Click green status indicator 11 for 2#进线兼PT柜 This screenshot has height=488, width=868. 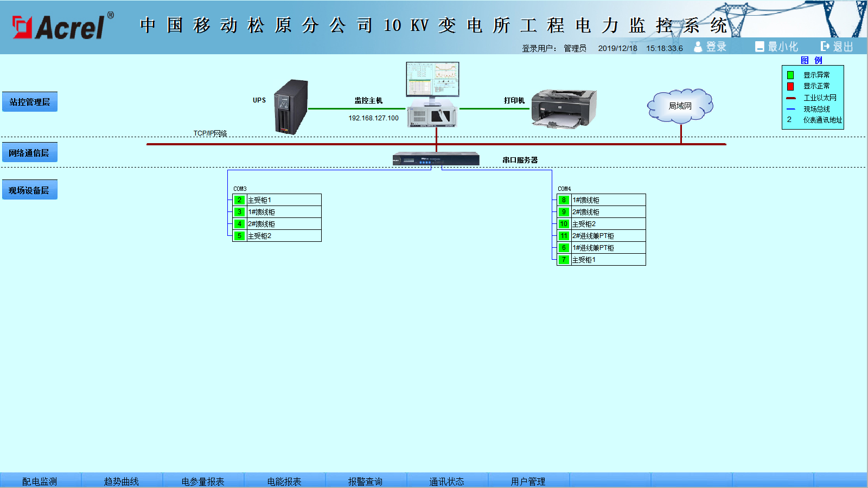[x=564, y=236]
